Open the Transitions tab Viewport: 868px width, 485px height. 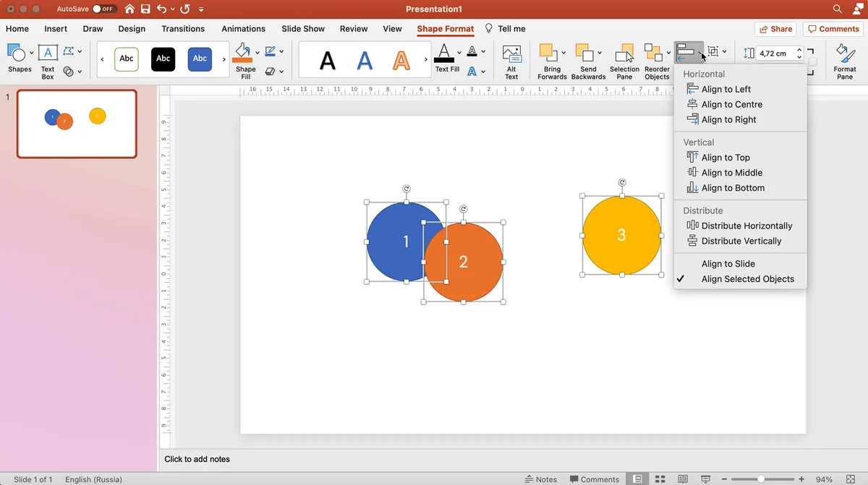183,29
